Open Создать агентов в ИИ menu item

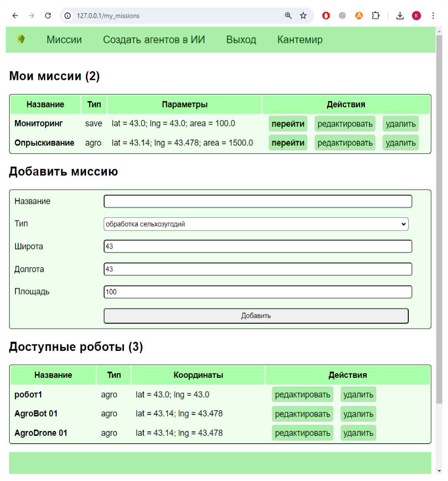(x=154, y=40)
